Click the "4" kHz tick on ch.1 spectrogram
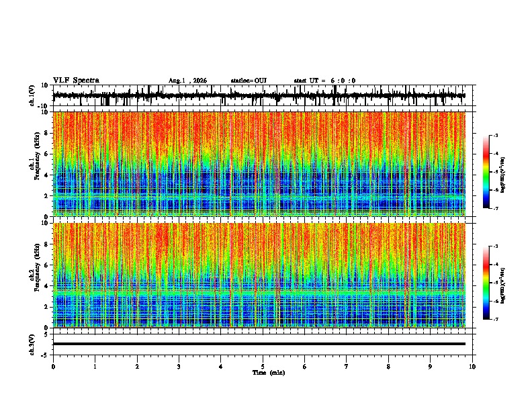This screenshot has height=411, width=532. point(46,175)
